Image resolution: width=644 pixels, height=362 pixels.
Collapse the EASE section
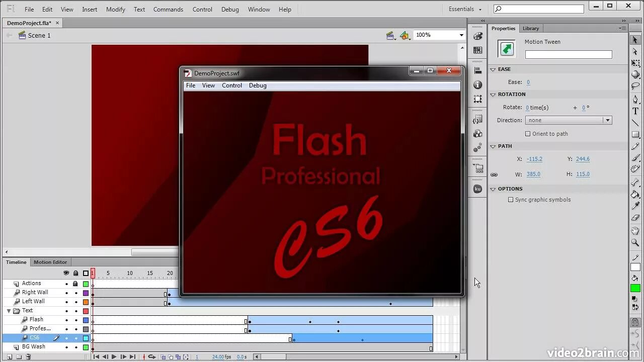[x=493, y=69]
